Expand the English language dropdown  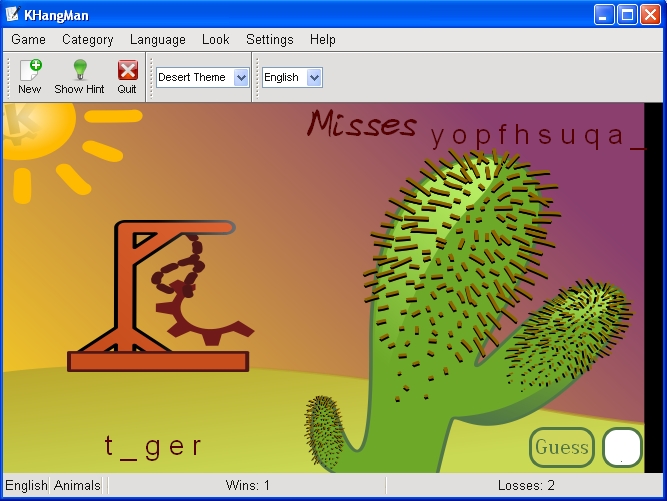click(314, 78)
